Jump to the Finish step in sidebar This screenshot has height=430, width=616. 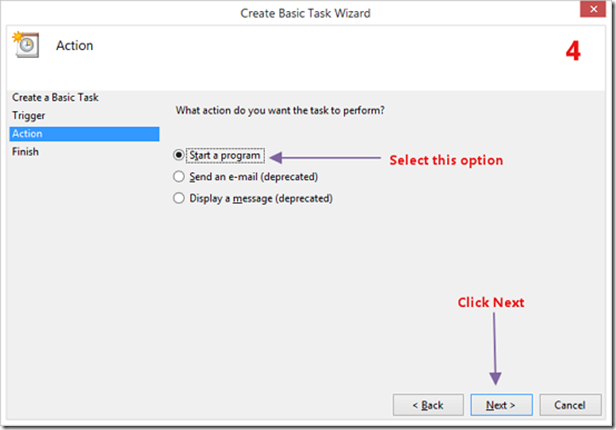point(26,152)
